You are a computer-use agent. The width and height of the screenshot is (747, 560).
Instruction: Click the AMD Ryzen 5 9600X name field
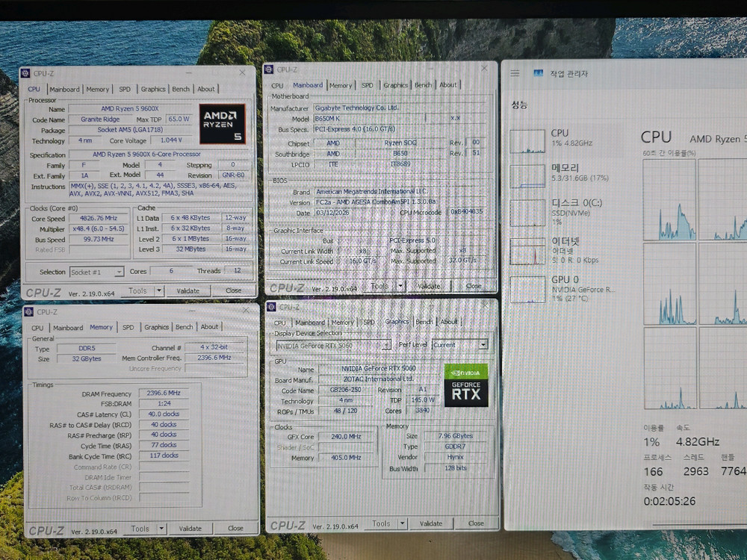pos(130,108)
